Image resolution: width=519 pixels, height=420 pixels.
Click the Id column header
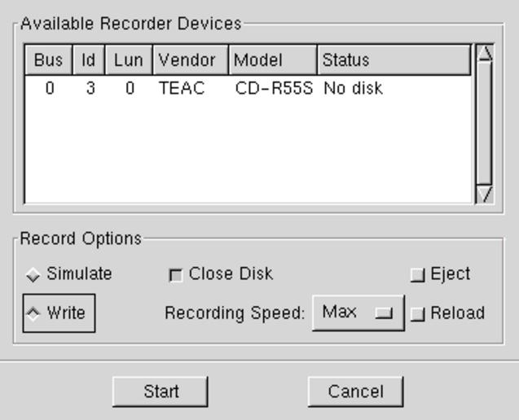89,60
